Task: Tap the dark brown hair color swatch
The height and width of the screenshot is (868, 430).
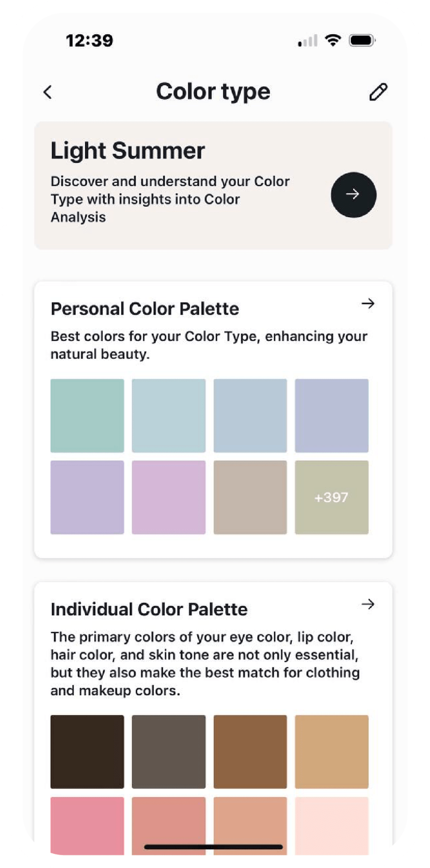Action: point(87,752)
